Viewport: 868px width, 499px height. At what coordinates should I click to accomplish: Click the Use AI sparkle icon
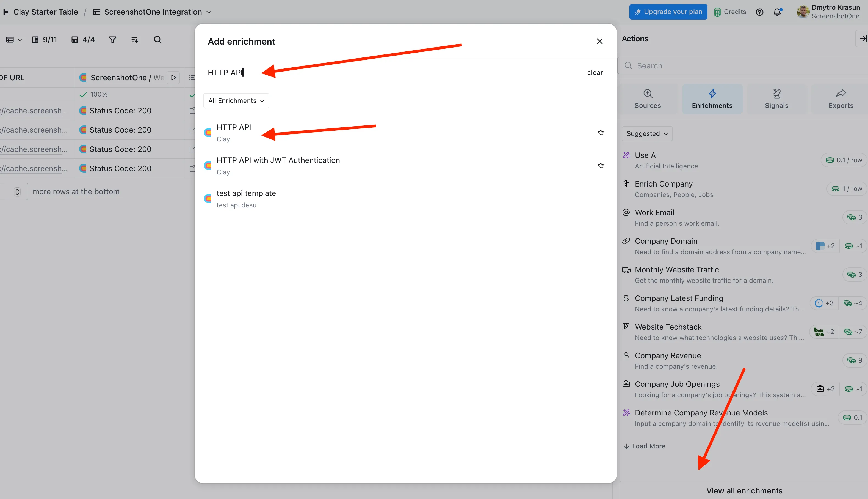click(627, 155)
